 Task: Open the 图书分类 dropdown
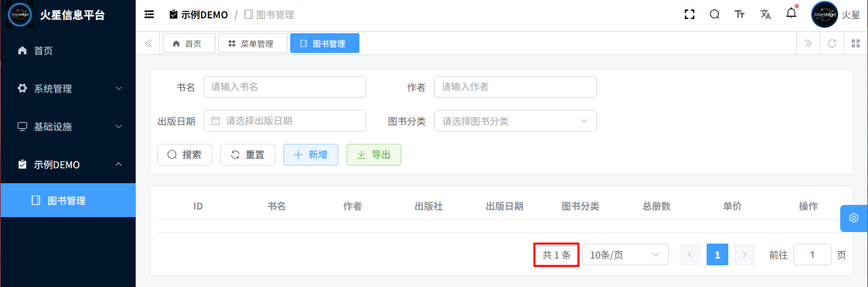click(515, 121)
